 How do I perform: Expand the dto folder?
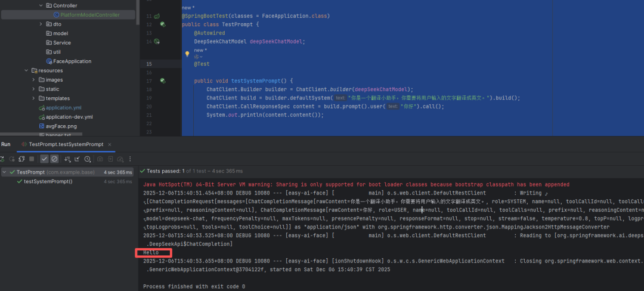click(x=41, y=24)
